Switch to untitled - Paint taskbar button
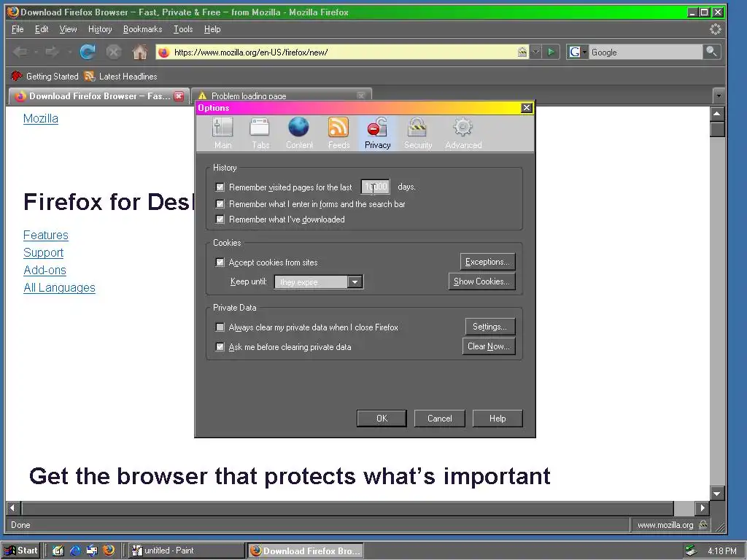Image resolution: width=747 pixels, height=560 pixels. pyautogui.click(x=186, y=551)
